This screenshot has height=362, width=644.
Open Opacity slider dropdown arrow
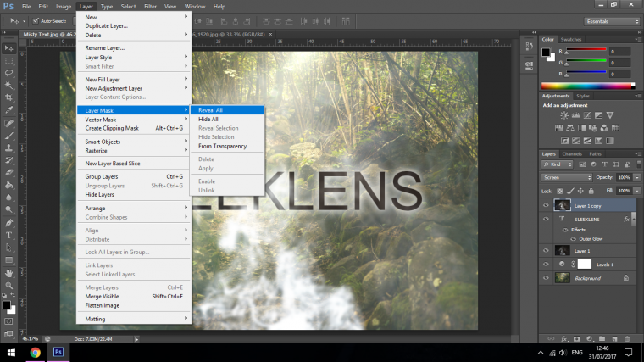coord(637,177)
